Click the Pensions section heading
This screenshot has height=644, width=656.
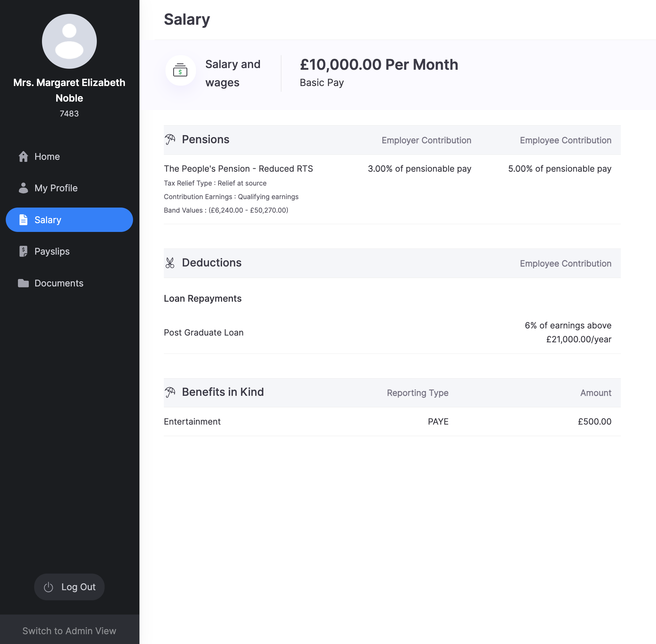click(x=206, y=139)
